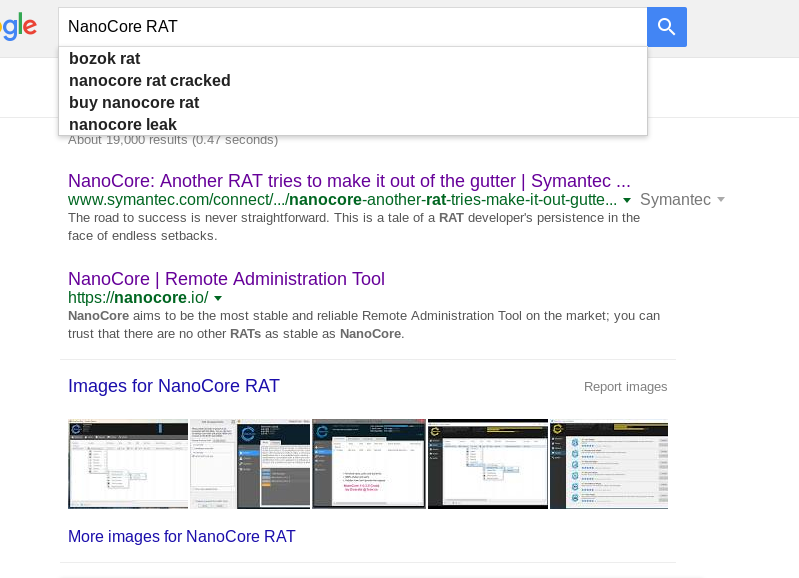Click the green https://nanocore.io/ URL
The height and width of the screenshot is (578, 799).
click(x=138, y=298)
